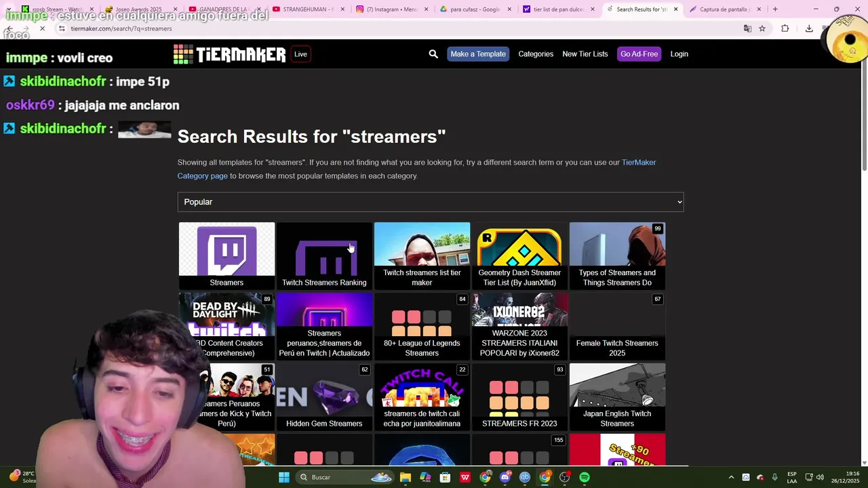Open STREAMERS FR 2023 template
868x488 pixels.
[519, 397]
